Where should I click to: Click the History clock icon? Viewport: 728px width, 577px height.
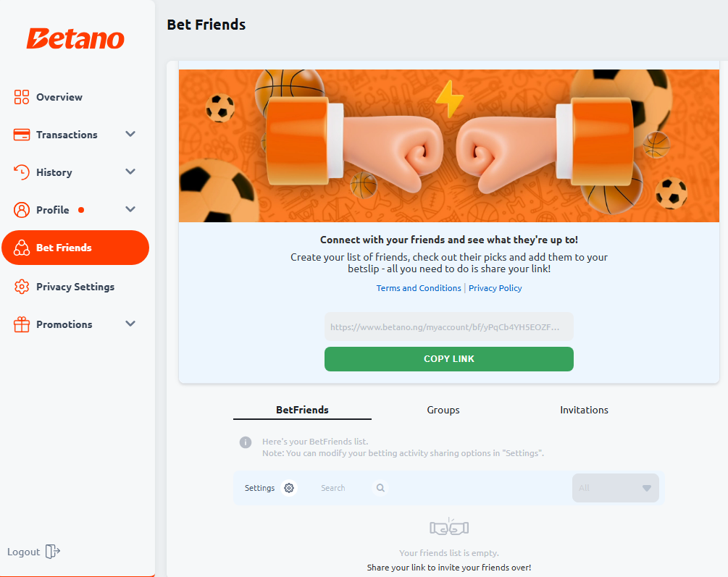pyautogui.click(x=21, y=172)
